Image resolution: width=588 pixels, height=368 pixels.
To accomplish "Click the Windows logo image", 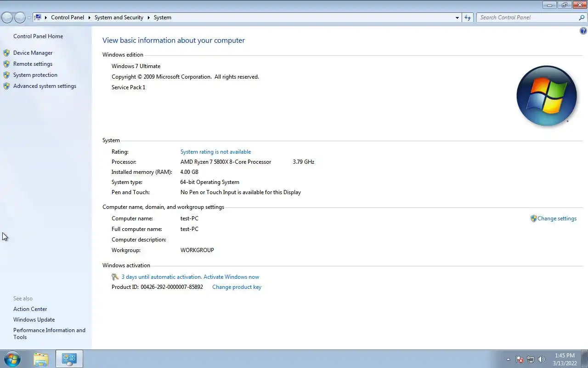I will [546, 96].
